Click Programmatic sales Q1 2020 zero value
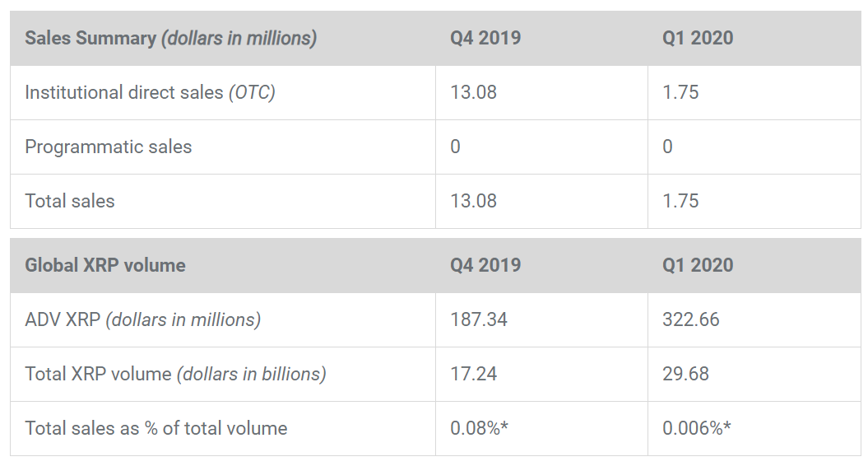 [x=667, y=147]
